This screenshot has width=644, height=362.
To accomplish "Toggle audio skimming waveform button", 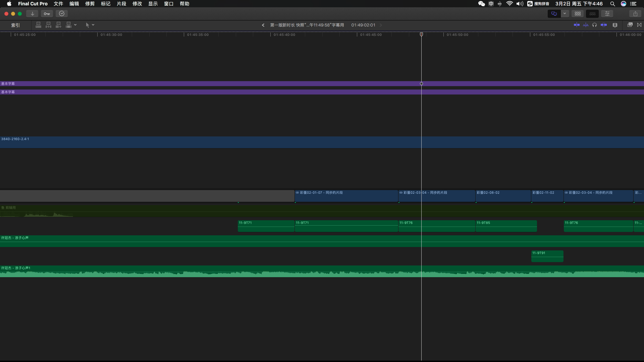I will (x=586, y=25).
